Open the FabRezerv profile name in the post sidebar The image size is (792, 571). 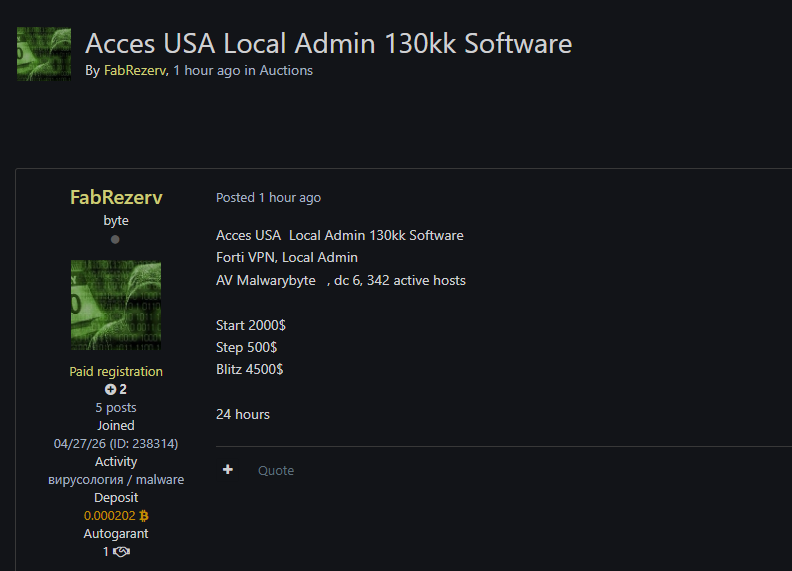[x=116, y=197]
